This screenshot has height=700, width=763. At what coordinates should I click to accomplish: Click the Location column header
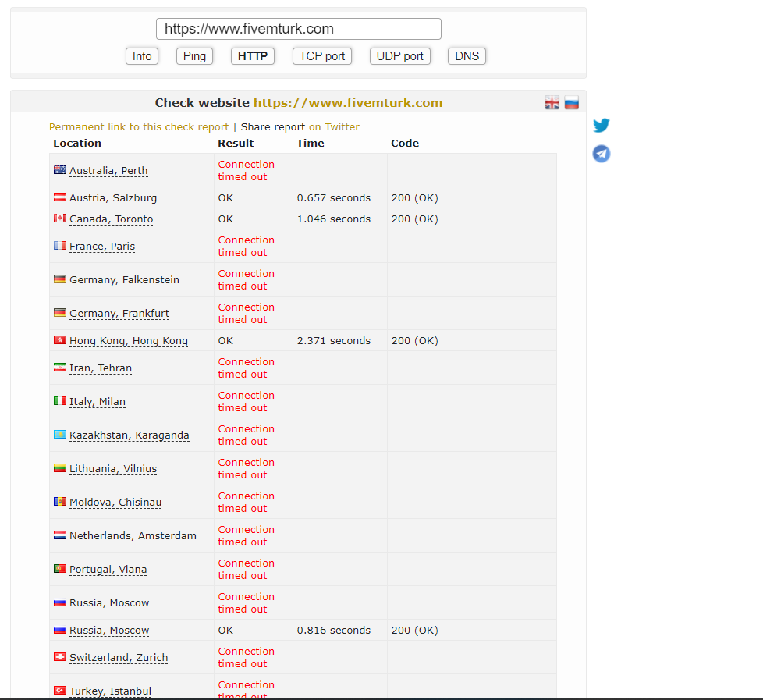77,143
